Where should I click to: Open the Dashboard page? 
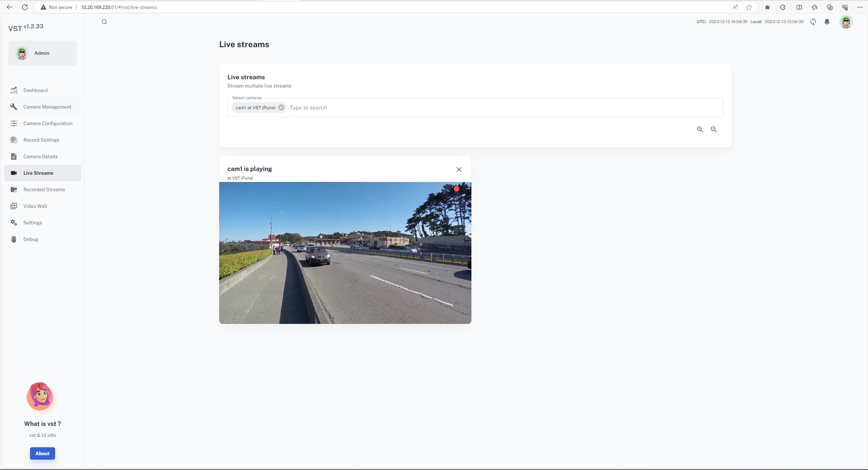click(x=35, y=90)
